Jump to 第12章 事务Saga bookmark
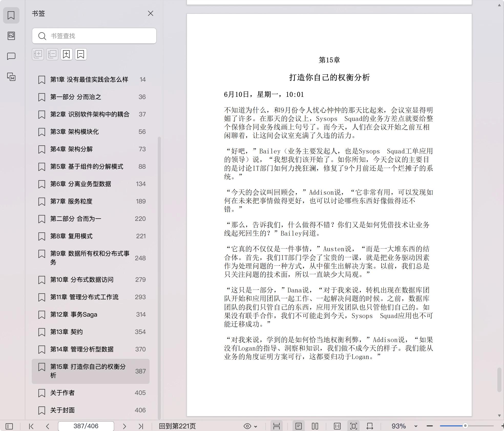The image size is (504, 431). click(x=91, y=315)
